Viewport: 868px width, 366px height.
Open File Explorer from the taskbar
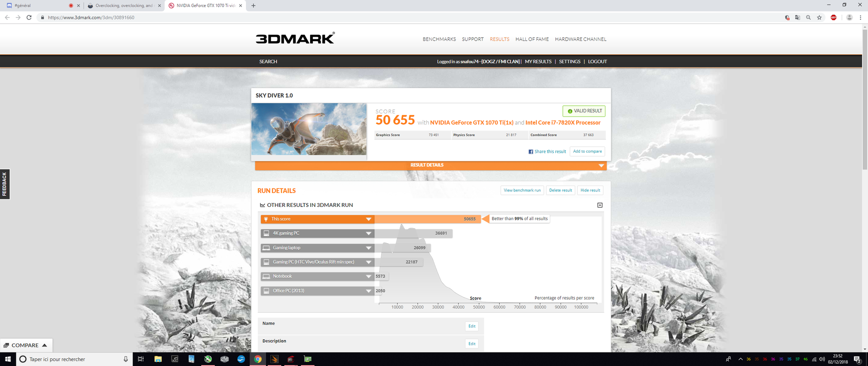(158, 359)
